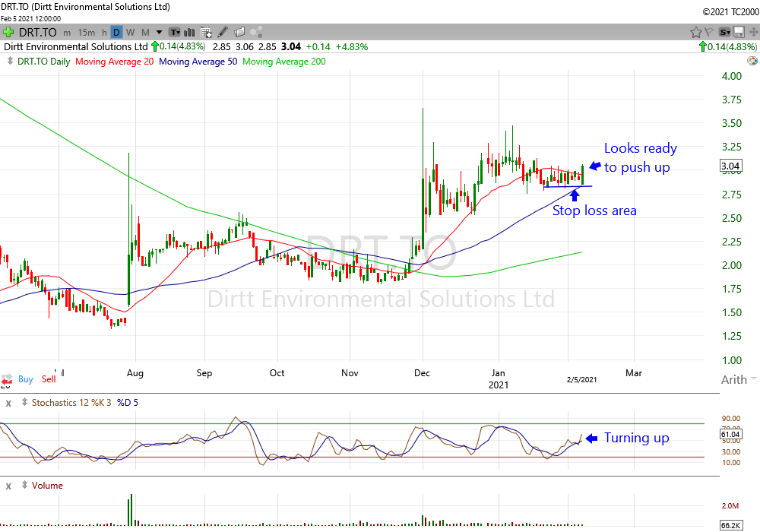Click the 2/5/2021 date label
Screen dimensions: 760x532
click(x=581, y=379)
